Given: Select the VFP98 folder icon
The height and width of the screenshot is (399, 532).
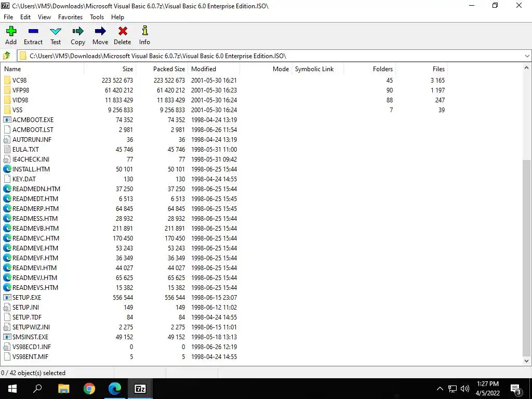Looking at the screenshot, I should pos(7,90).
